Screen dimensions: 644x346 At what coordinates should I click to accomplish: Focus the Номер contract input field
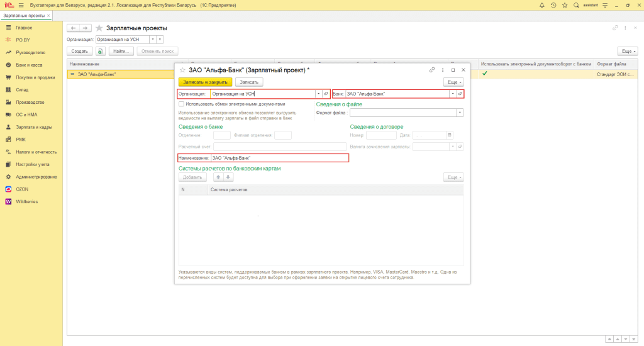[x=381, y=135]
